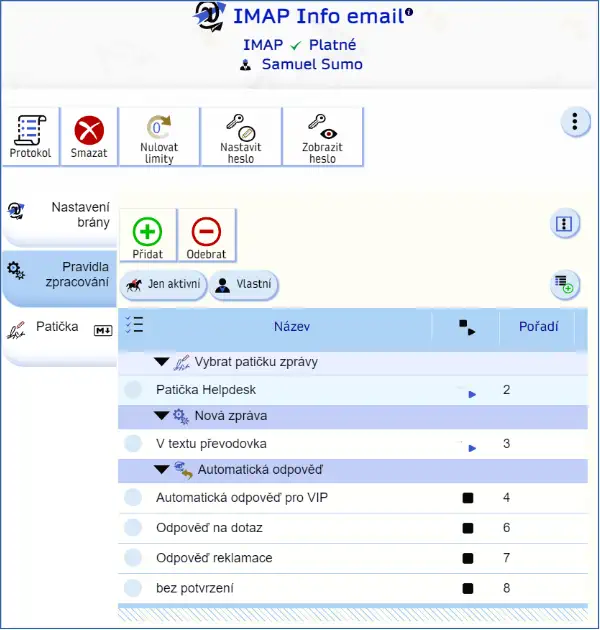Click the Platné status text

point(332,45)
